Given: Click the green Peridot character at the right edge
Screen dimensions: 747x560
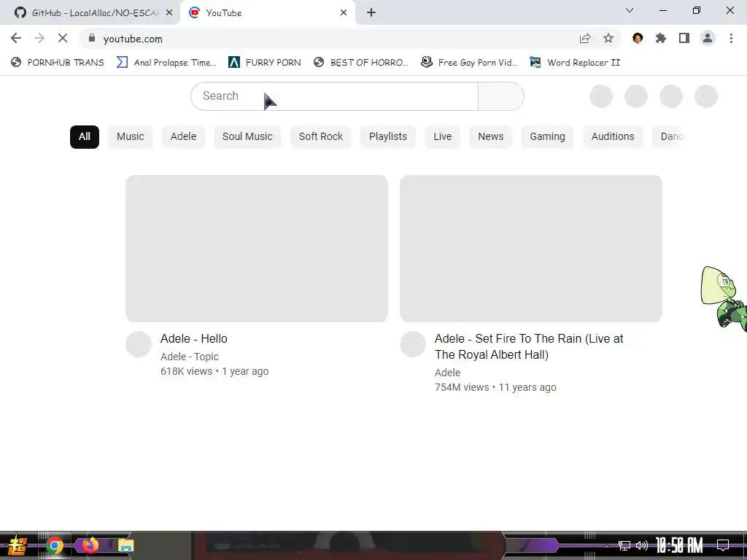Looking at the screenshot, I should point(724,298).
